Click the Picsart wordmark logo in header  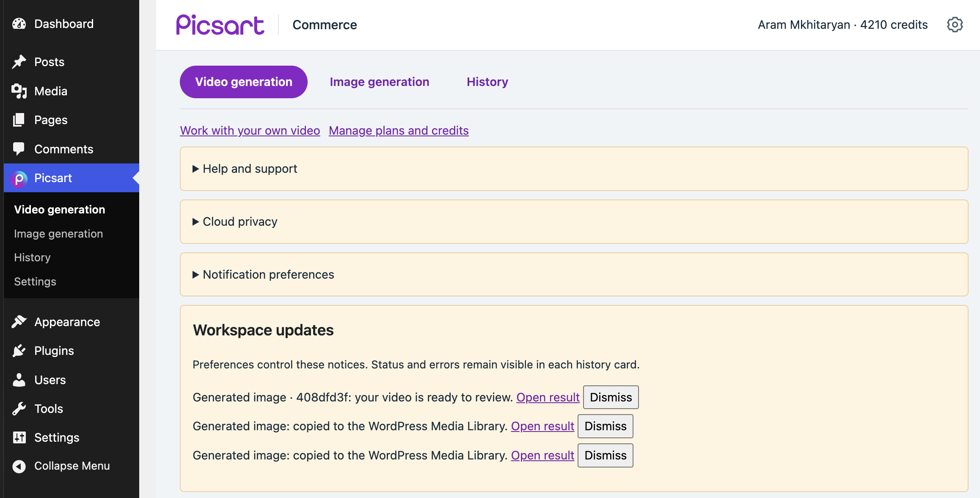(220, 25)
